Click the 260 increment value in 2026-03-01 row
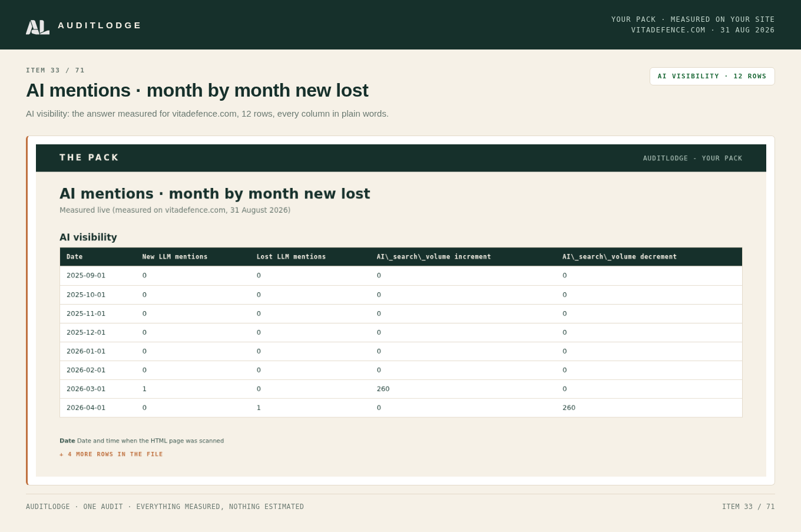The image size is (801, 532). pyautogui.click(x=383, y=389)
